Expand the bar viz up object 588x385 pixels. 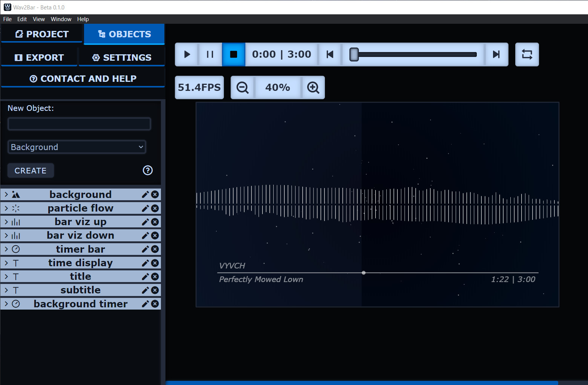(6, 222)
